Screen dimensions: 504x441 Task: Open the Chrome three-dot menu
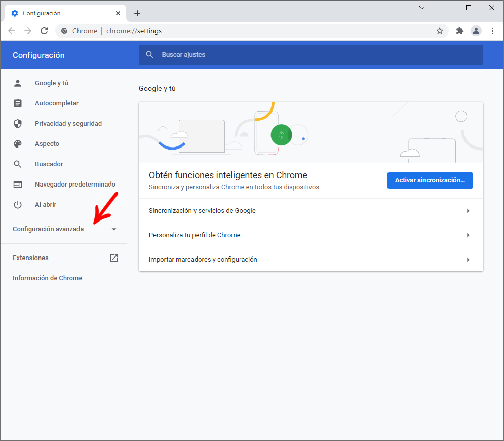492,31
